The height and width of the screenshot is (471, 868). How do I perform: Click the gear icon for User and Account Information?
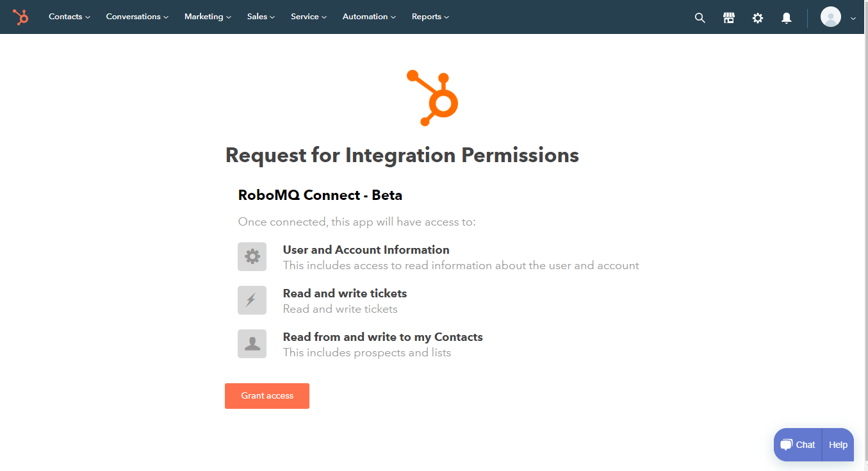252,256
